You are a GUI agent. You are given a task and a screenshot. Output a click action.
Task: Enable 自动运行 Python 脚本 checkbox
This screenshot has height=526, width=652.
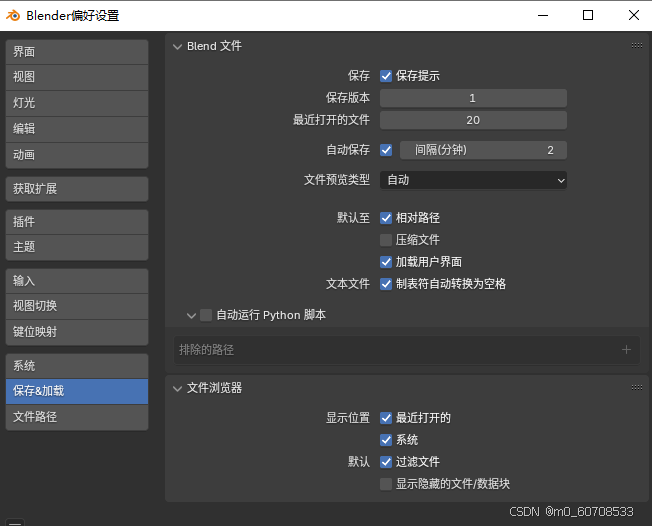(206, 315)
